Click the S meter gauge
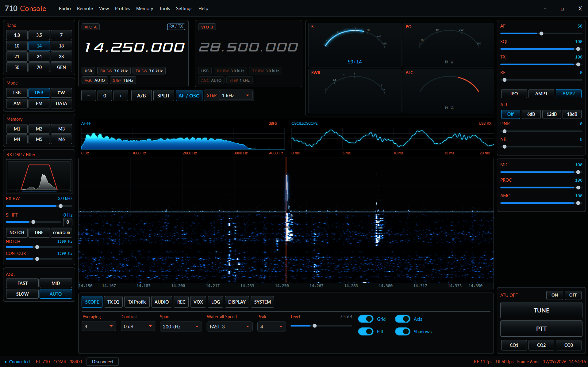 355,45
